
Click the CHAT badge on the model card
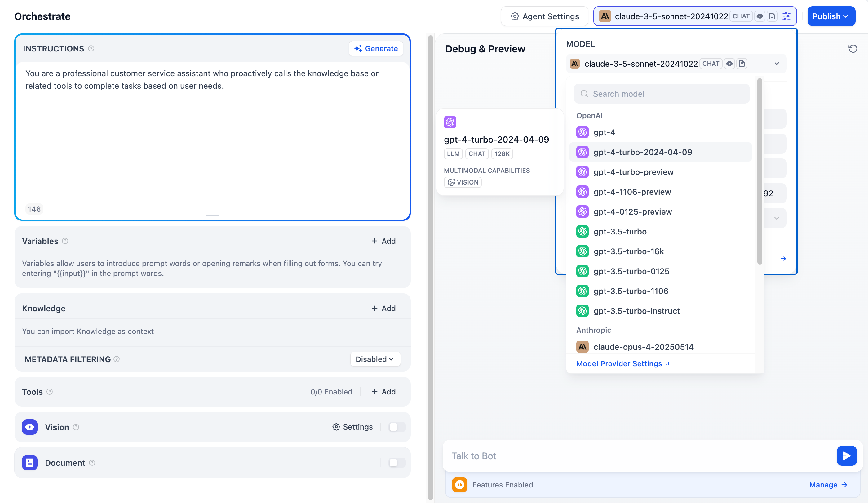477,154
